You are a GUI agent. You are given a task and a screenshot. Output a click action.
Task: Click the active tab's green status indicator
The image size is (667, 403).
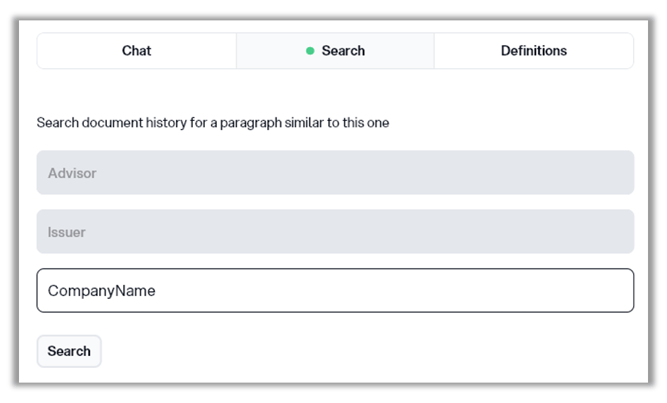tap(310, 51)
